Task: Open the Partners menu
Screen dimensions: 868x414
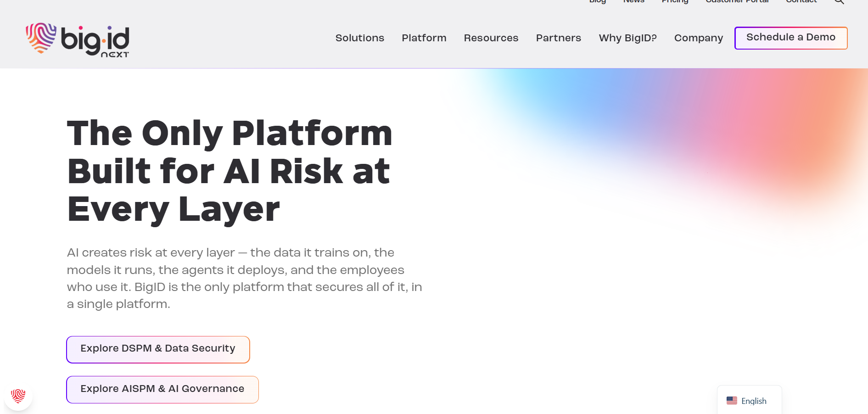Action: click(x=559, y=38)
